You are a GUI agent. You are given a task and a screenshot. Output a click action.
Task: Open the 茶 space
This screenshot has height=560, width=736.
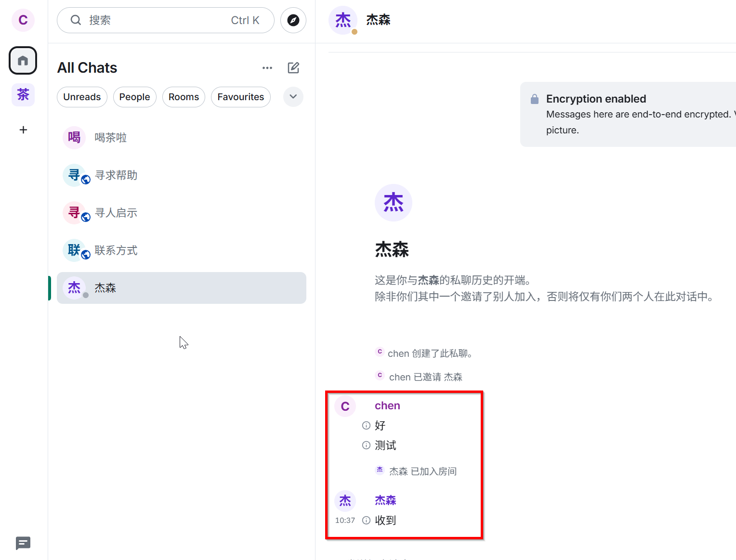pos(23,94)
